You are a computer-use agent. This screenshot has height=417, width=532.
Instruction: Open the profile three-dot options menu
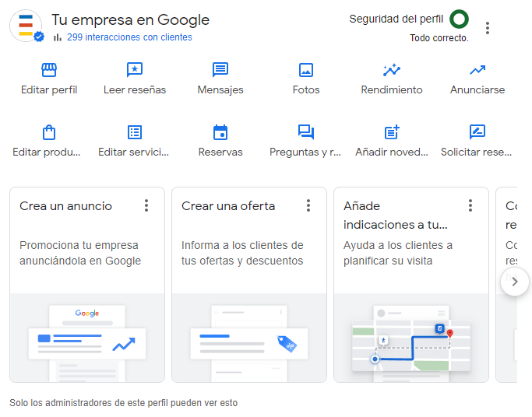(x=488, y=28)
